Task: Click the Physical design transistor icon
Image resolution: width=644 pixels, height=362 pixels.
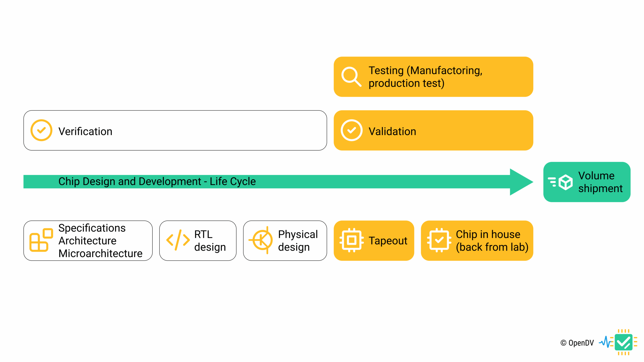Action: [x=262, y=240]
